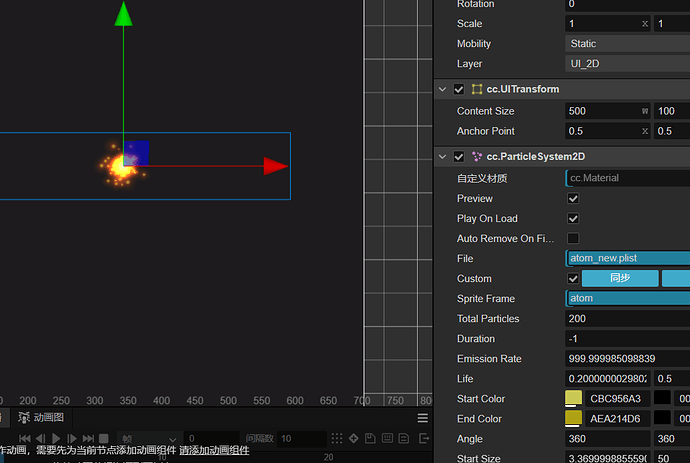Click the Rotation value field

(628, 4)
